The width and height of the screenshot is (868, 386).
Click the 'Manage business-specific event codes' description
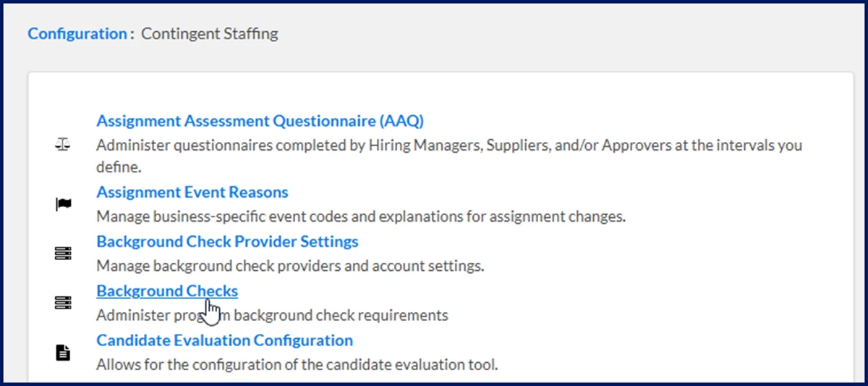(x=360, y=216)
